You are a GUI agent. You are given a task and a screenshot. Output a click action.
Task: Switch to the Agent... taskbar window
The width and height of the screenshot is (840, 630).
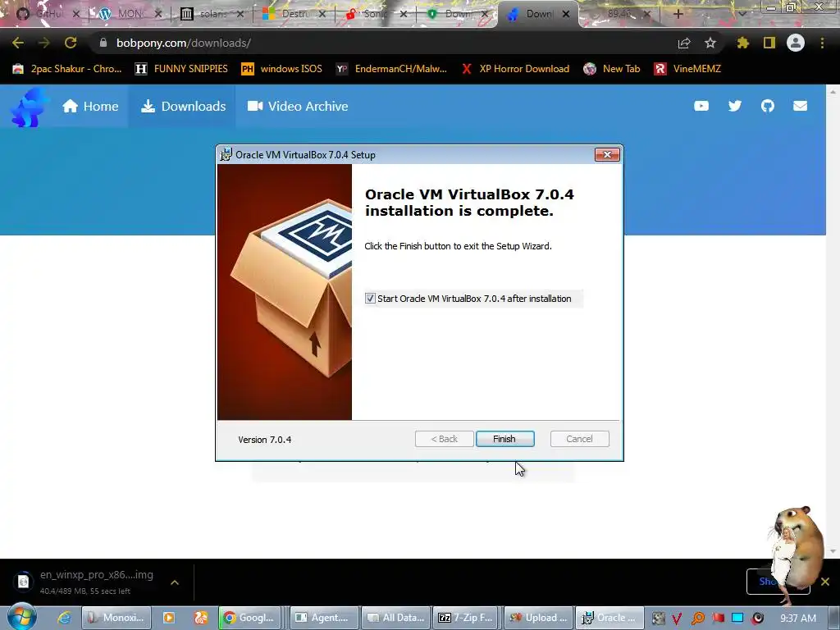coord(324,618)
